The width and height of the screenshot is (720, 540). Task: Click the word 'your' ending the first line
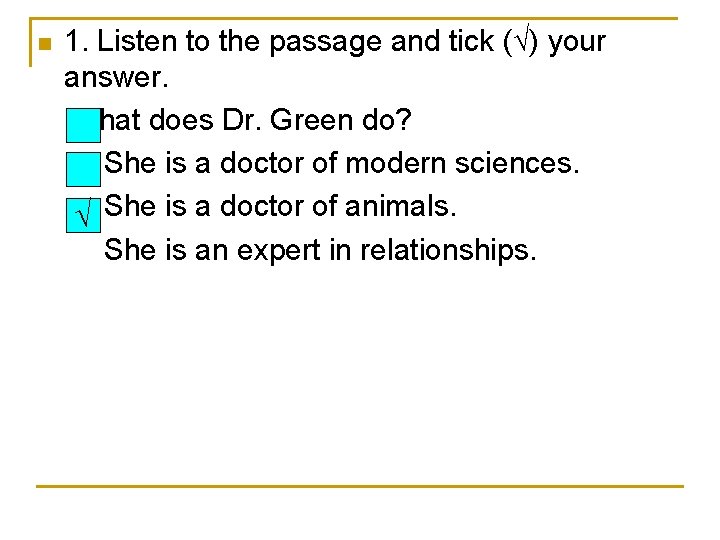(578, 42)
